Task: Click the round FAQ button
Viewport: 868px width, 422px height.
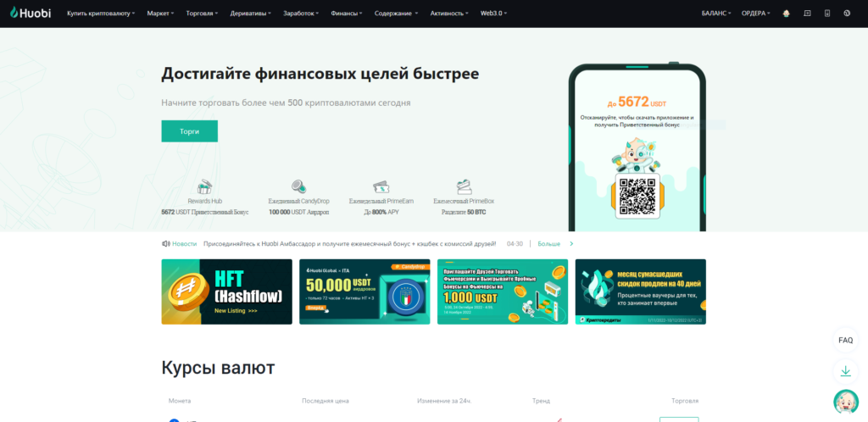Action: (845, 340)
